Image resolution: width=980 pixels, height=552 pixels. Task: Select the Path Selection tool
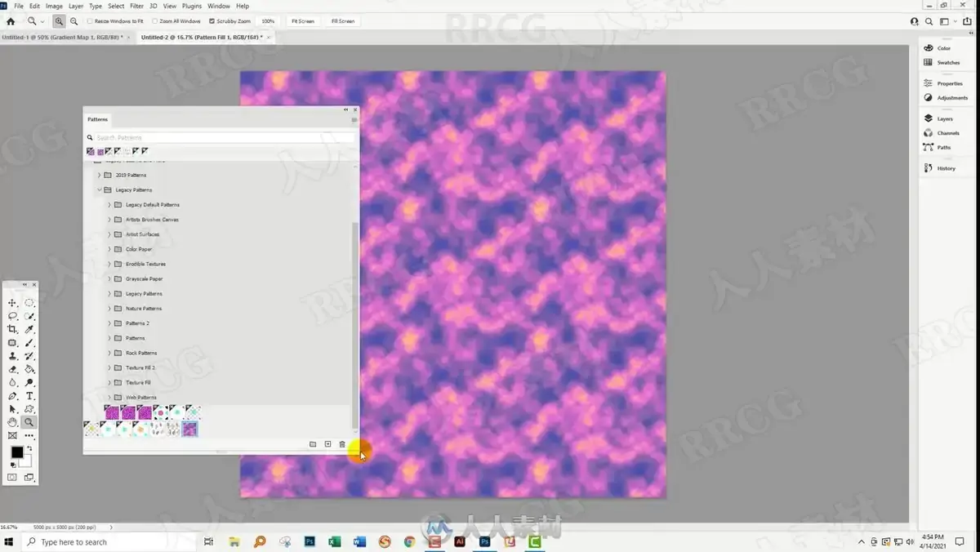[x=12, y=409]
